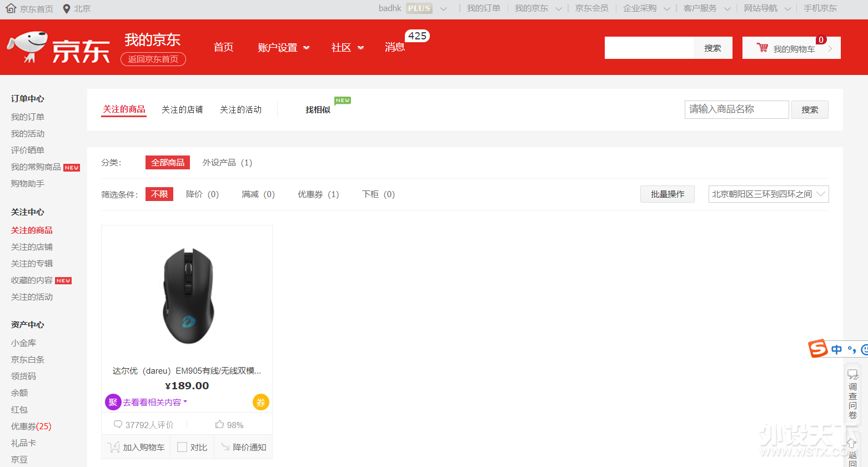Expand the 网站导航 dropdown
868x467 pixels.
[x=787, y=9]
